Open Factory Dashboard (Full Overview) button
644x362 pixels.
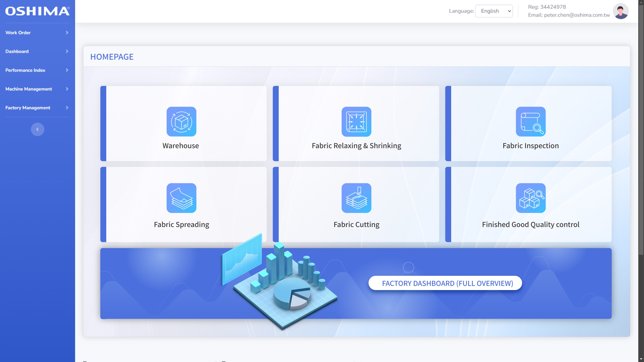click(445, 283)
